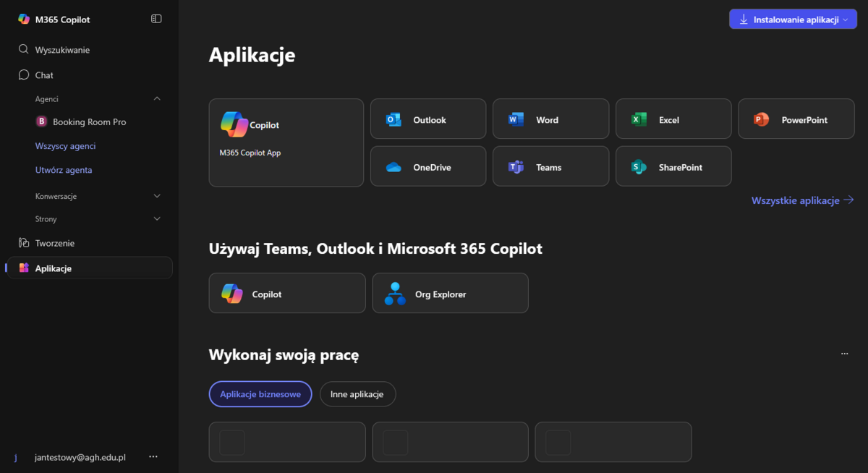Click the Utwórz agenta link

click(x=64, y=170)
